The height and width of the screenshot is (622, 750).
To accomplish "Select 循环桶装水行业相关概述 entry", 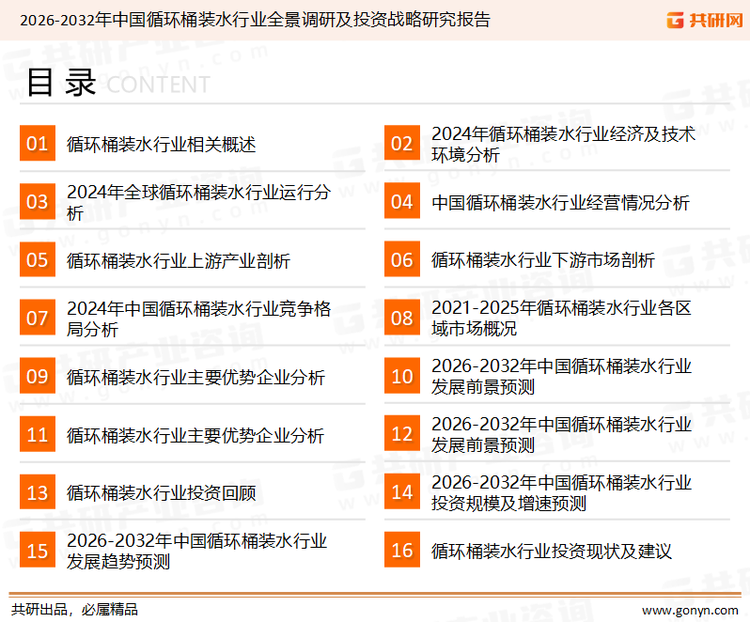I will (161, 144).
